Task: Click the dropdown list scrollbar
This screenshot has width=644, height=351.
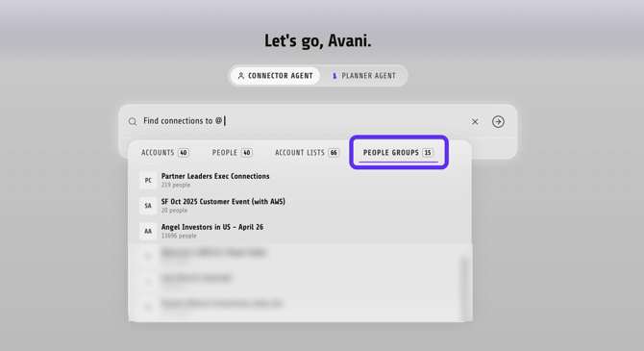Action: [x=464, y=288]
